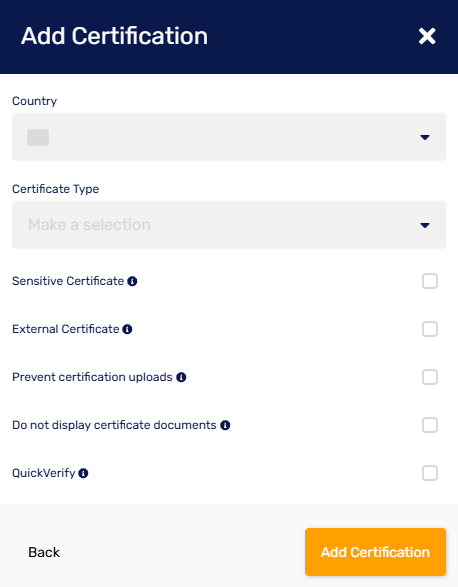This screenshot has width=458, height=587.
Task: Click the QuickVerify info icon
Action: coord(83,474)
